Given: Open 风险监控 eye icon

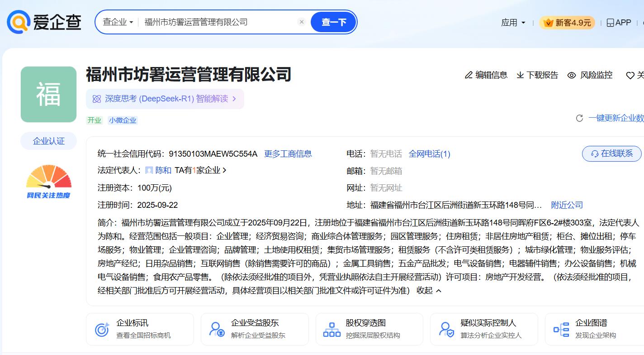Looking at the screenshot, I should (572, 75).
